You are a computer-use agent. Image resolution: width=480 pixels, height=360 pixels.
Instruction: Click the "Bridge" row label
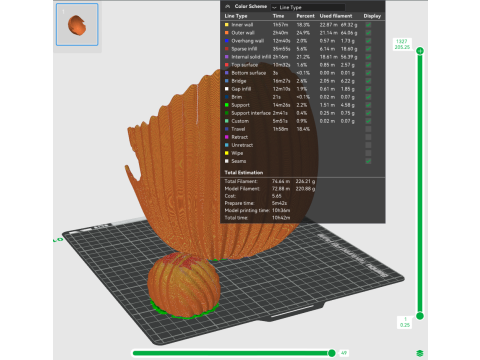239,81
